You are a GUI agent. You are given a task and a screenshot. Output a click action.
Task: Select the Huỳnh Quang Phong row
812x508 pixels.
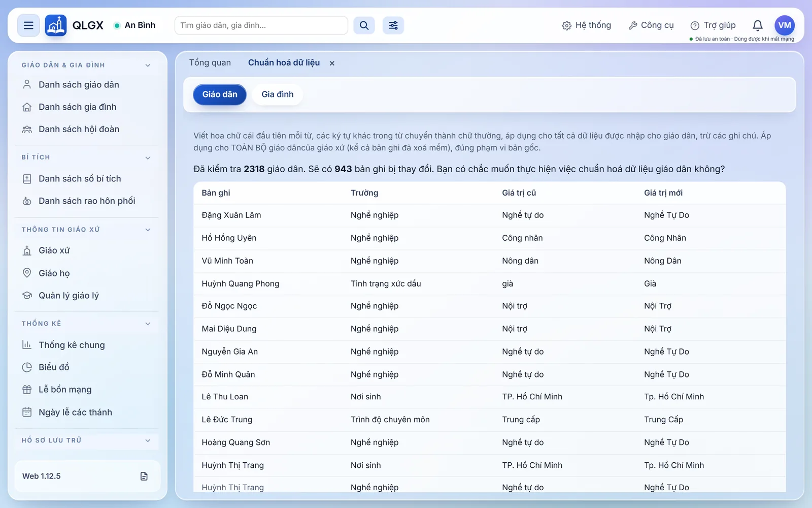click(489, 283)
